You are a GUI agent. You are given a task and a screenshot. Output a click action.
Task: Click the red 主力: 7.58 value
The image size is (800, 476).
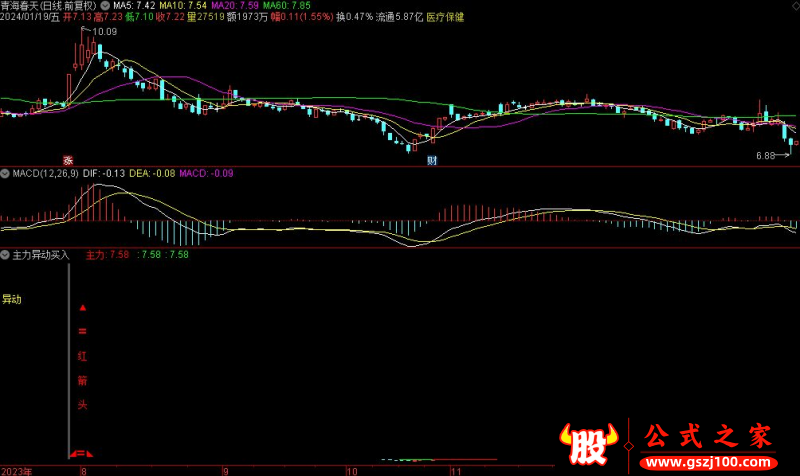pos(107,255)
